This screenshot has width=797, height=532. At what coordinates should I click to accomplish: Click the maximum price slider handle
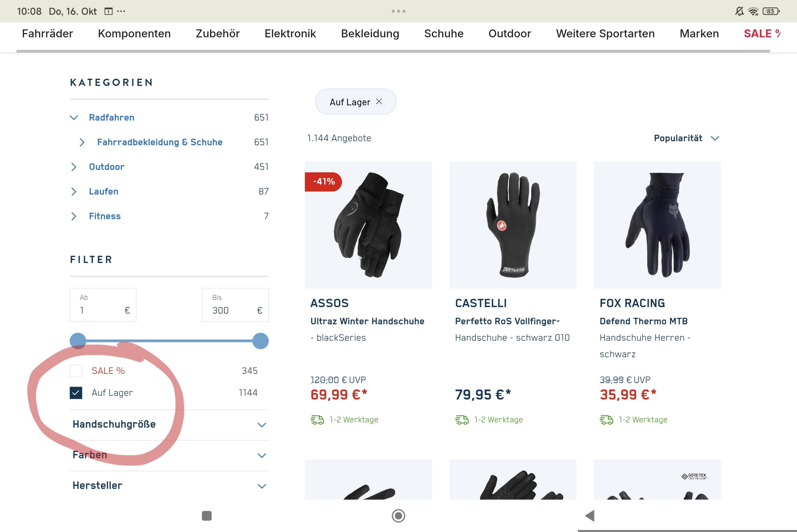(261, 341)
